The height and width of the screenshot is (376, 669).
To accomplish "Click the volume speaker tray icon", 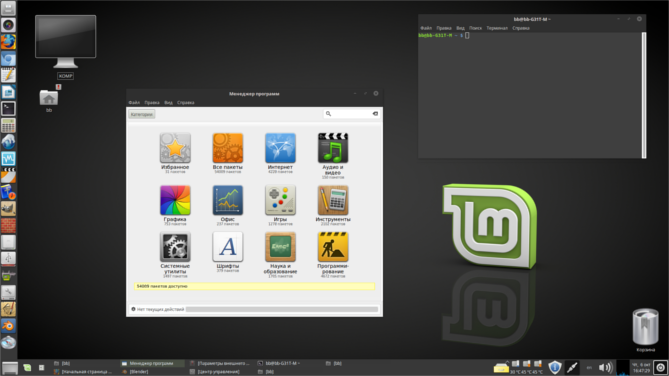I will pos(605,367).
